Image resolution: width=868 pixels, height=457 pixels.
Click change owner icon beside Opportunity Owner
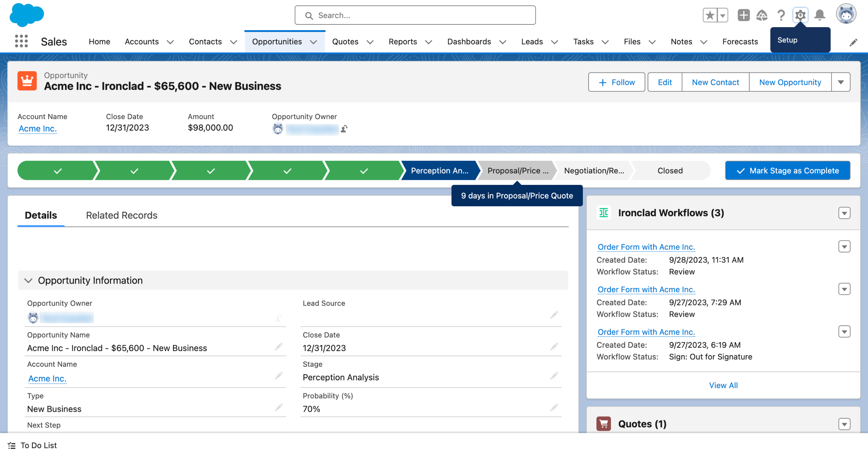click(x=344, y=129)
